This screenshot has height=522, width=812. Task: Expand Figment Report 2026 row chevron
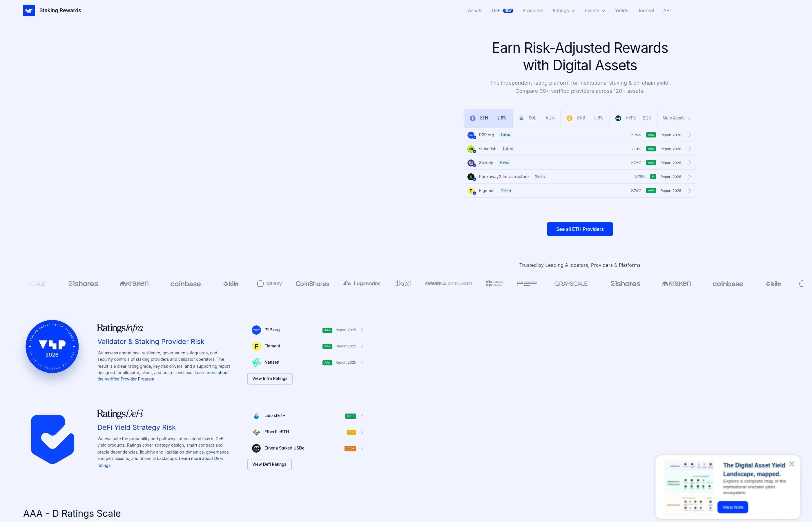point(689,191)
